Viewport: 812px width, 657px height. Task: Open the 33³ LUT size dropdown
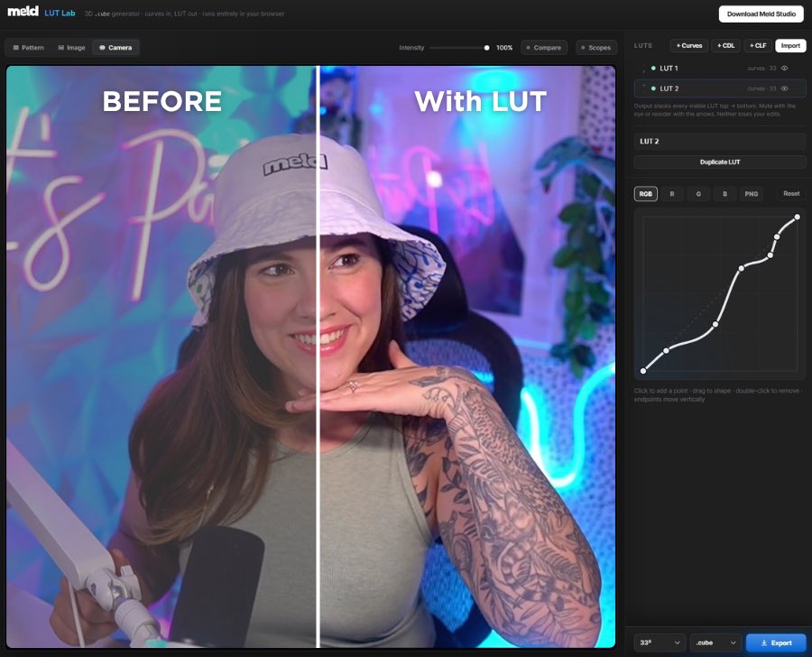(x=660, y=643)
